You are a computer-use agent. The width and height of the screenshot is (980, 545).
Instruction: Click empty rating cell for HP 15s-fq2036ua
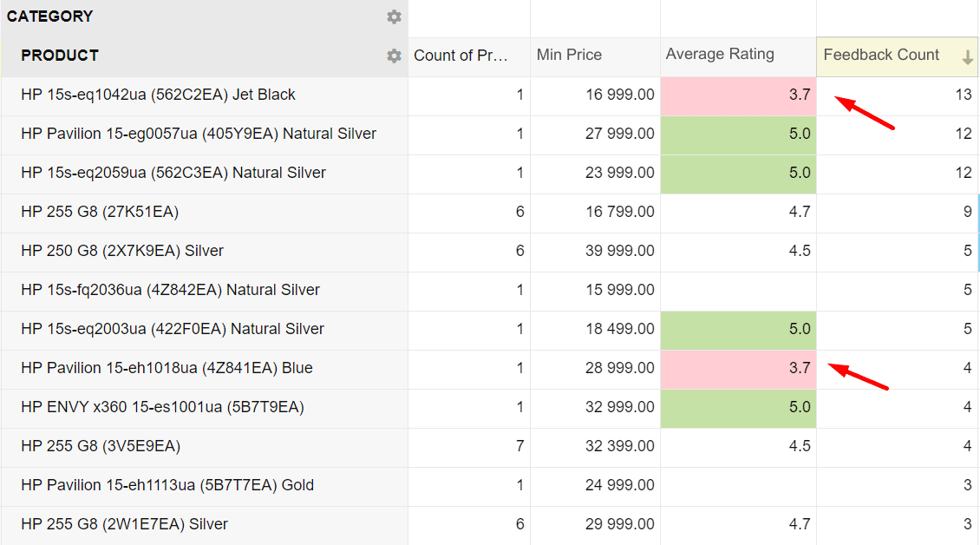[x=738, y=291]
